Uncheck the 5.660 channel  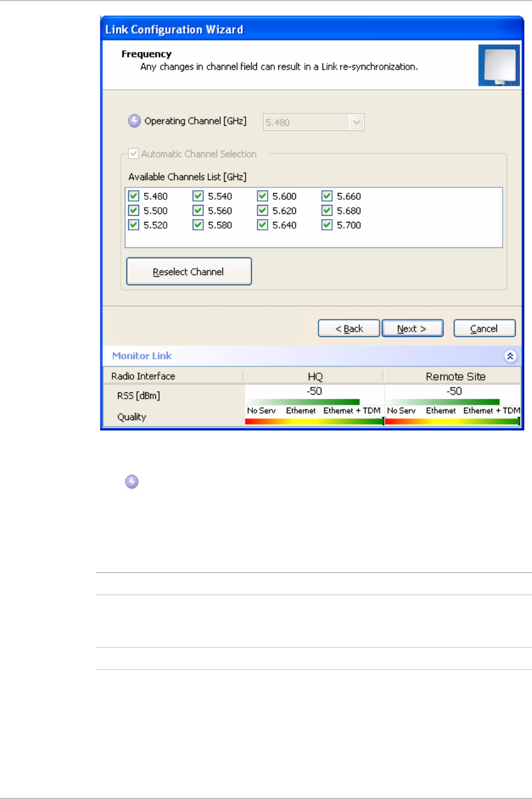[x=326, y=196]
